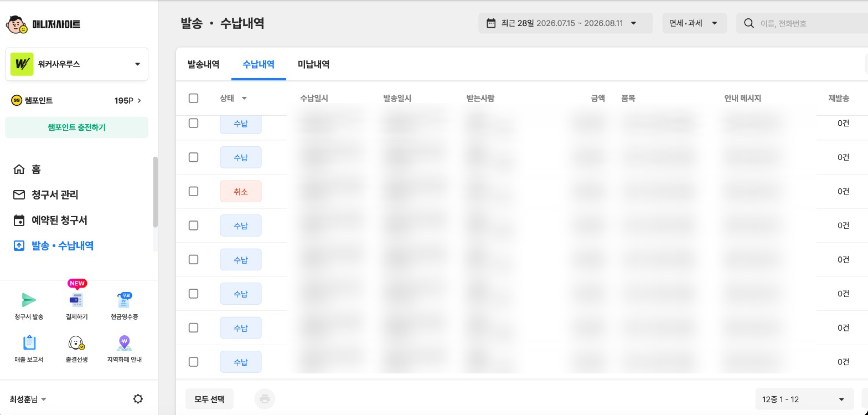Screen dimensions: 868x415
Task: Click the search magnifier icon
Action: 749,23
